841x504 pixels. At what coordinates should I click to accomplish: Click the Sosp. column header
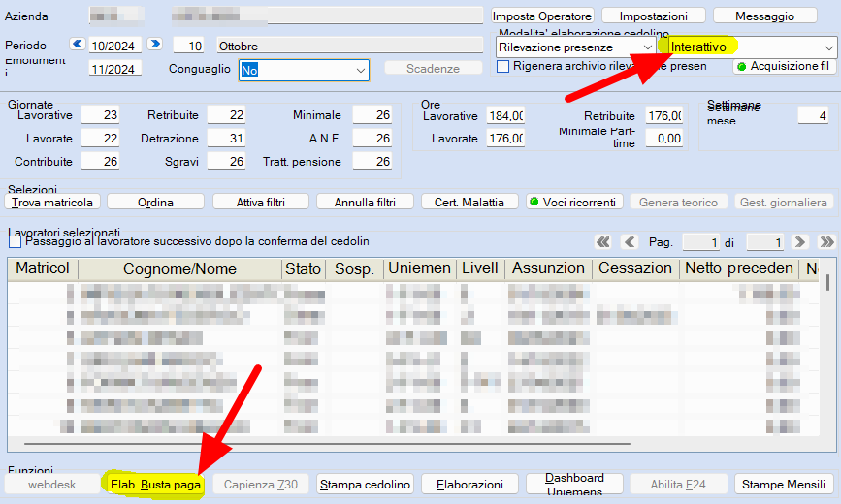coord(354,268)
